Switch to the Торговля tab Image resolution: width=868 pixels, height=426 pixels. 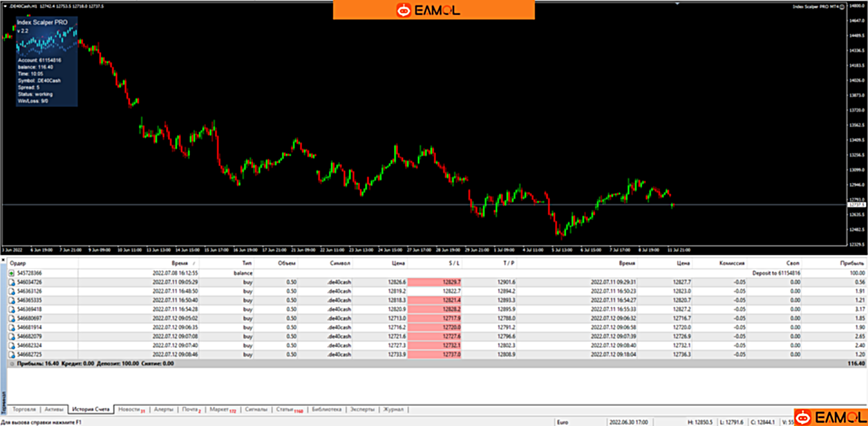26,409
